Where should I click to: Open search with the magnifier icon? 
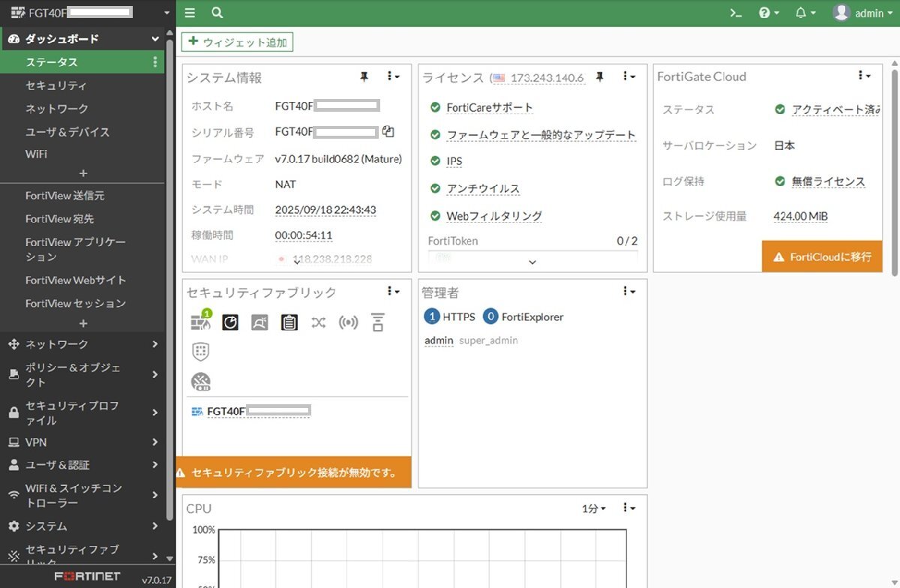pos(217,13)
